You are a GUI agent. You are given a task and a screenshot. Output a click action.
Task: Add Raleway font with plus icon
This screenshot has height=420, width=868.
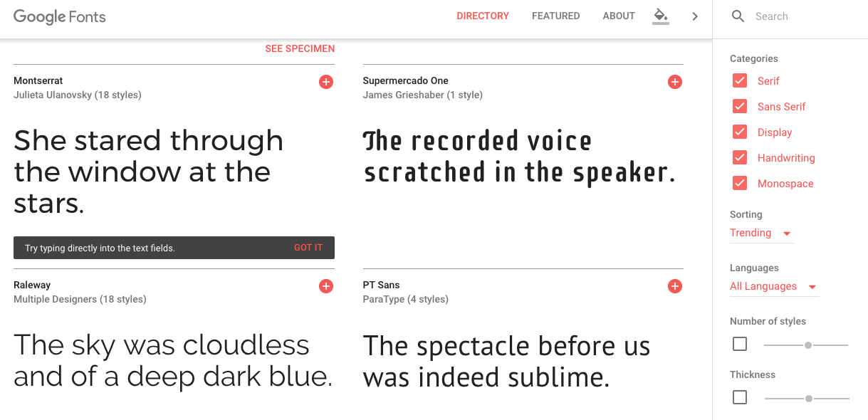326,286
